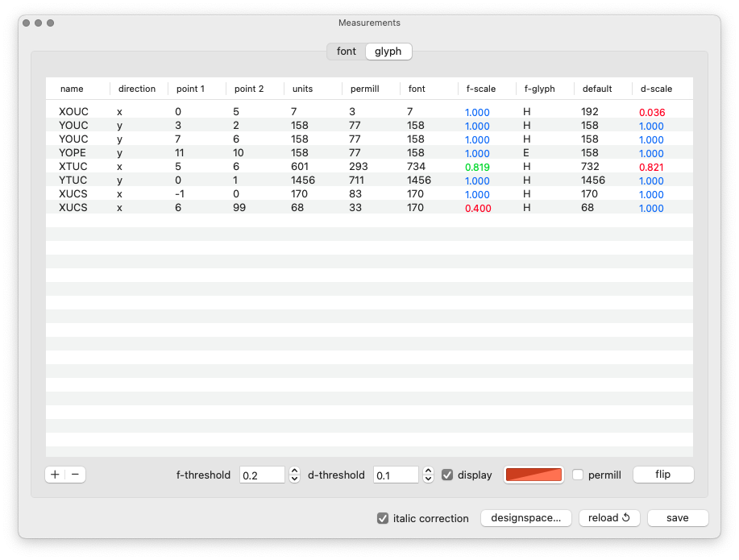Close the Measurements window
739x560 pixels.
pos(27,23)
